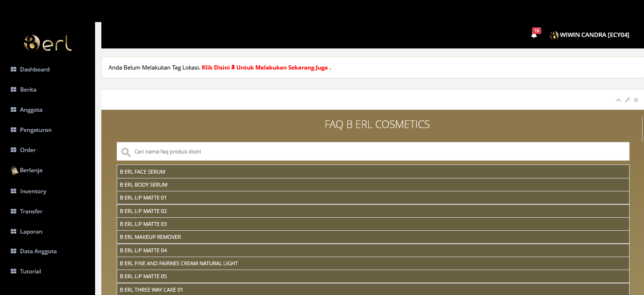The width and height of the screenshot is (644, 295).
Task: Go to Tutorial in the sidebar
Action: (30, 271)
